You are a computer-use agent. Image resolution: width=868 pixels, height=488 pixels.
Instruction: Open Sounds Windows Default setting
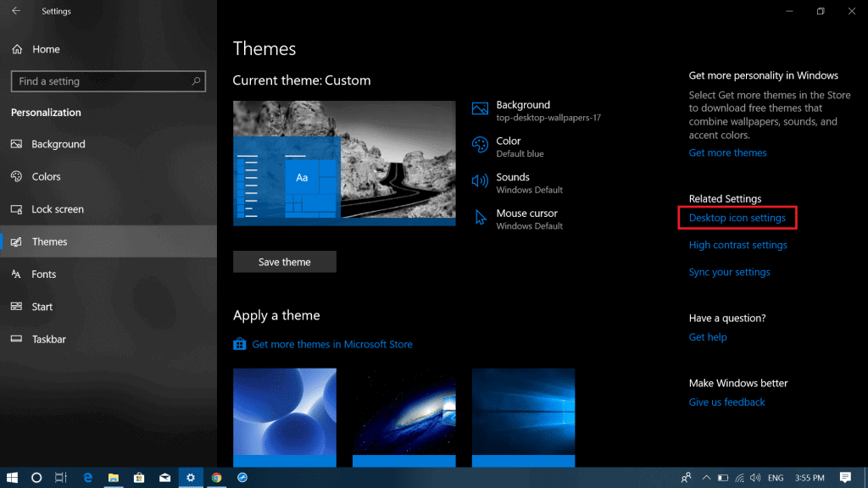[x=517, y=183]
